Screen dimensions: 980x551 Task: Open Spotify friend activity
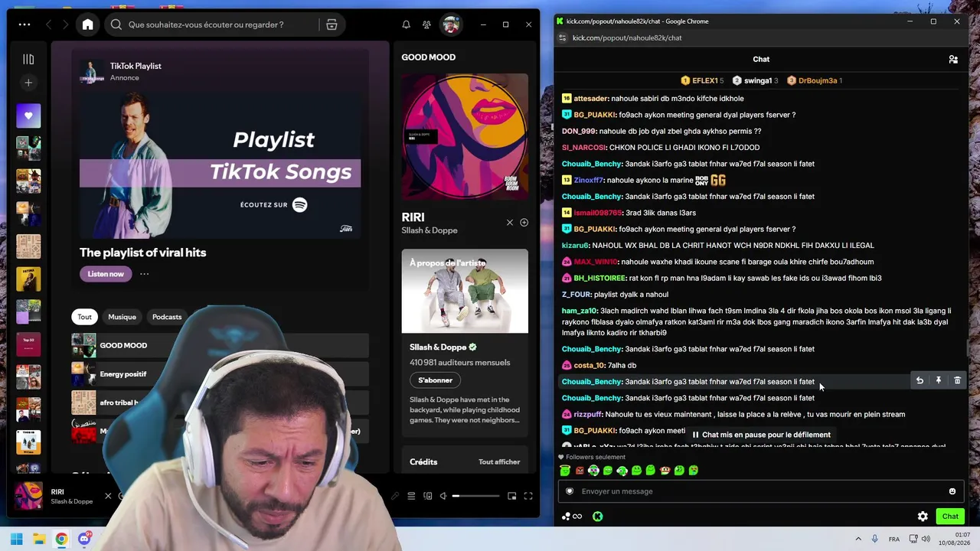pos(426,24)
